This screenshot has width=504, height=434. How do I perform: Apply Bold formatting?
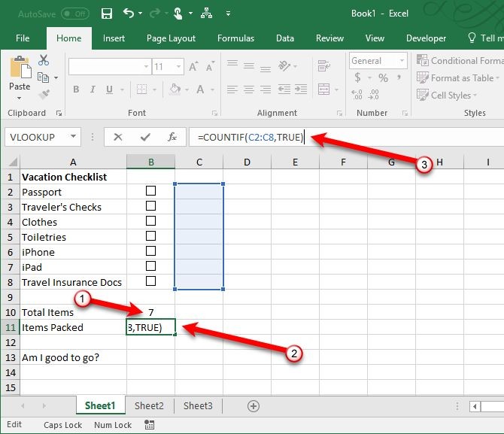[76, 89]
